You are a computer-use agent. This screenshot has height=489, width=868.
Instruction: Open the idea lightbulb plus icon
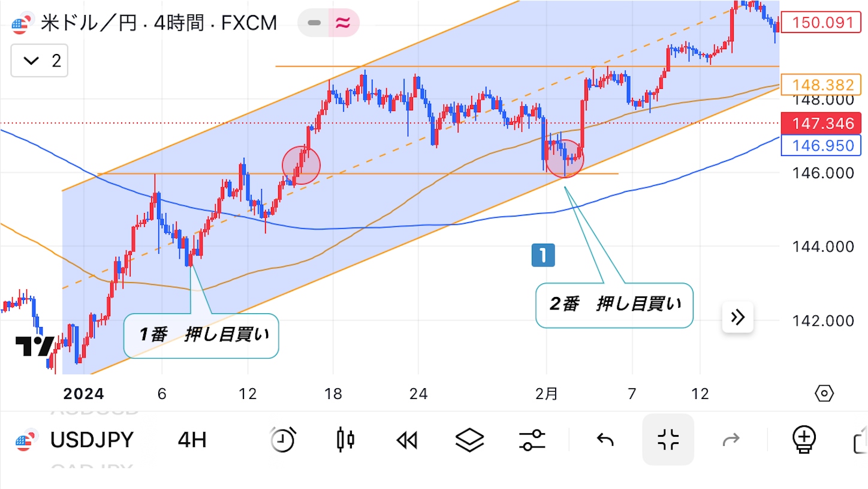coord(803,440)
